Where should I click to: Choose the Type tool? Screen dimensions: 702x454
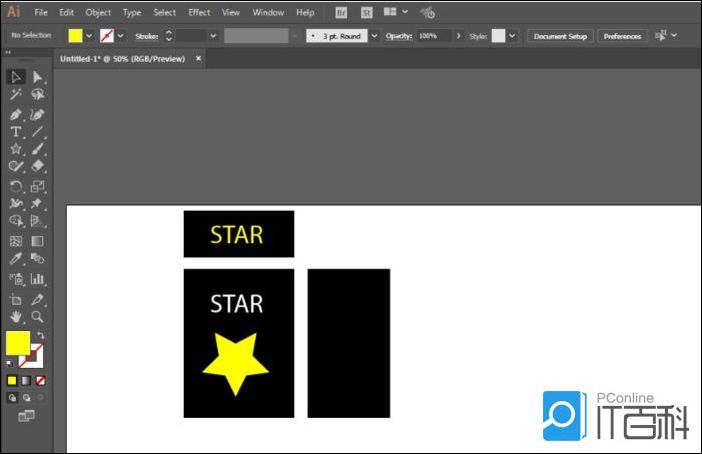(16, 132)
